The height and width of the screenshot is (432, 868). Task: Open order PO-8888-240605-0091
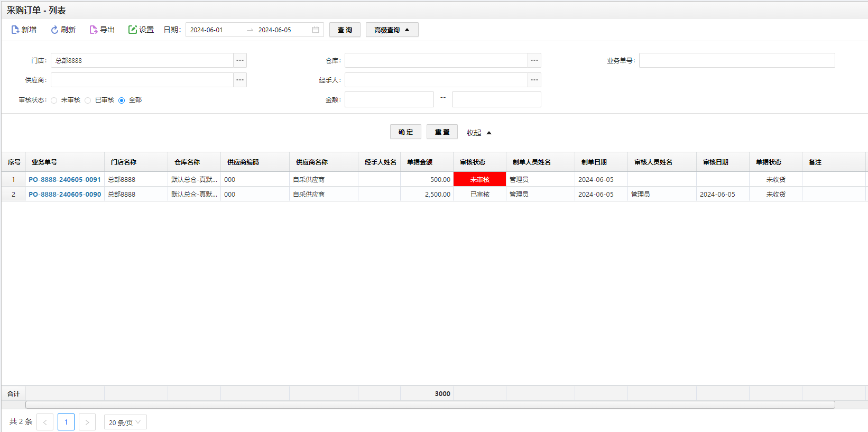pyautogui.click(x=64, y=179)
